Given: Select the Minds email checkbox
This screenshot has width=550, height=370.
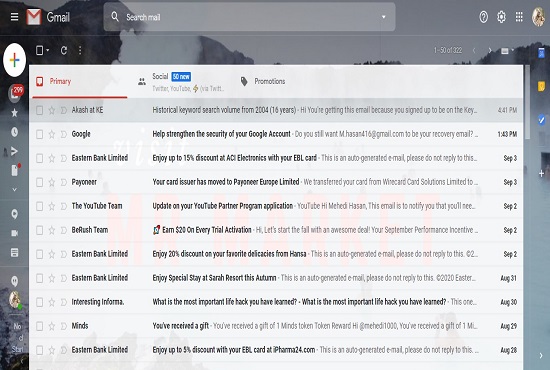Looking at the screenshot, I should tap(40, 326).
